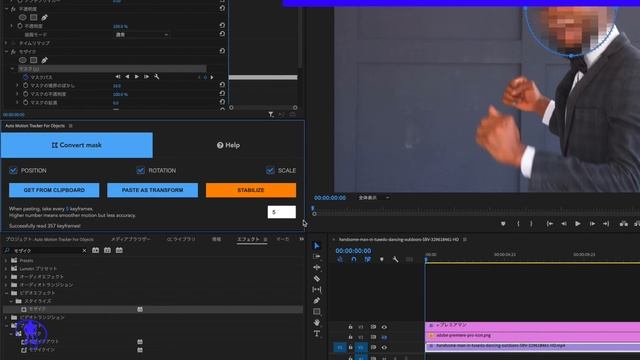Track selected mask forward
The width and height of the screenshot is (640, 360).
[x=137, y=77]
